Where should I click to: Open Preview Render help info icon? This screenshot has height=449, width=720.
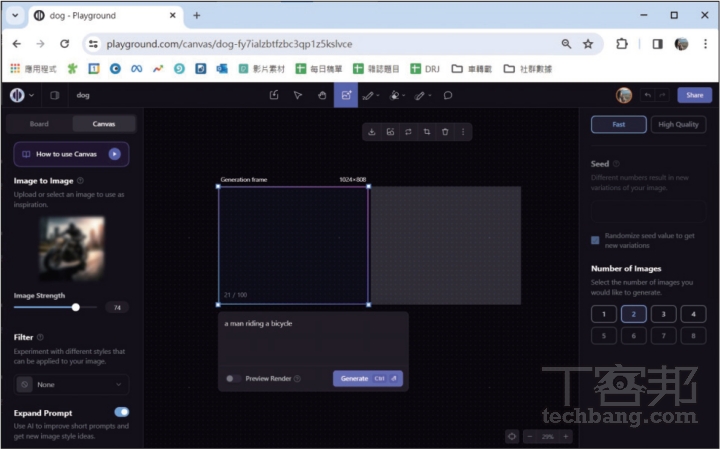298,378
